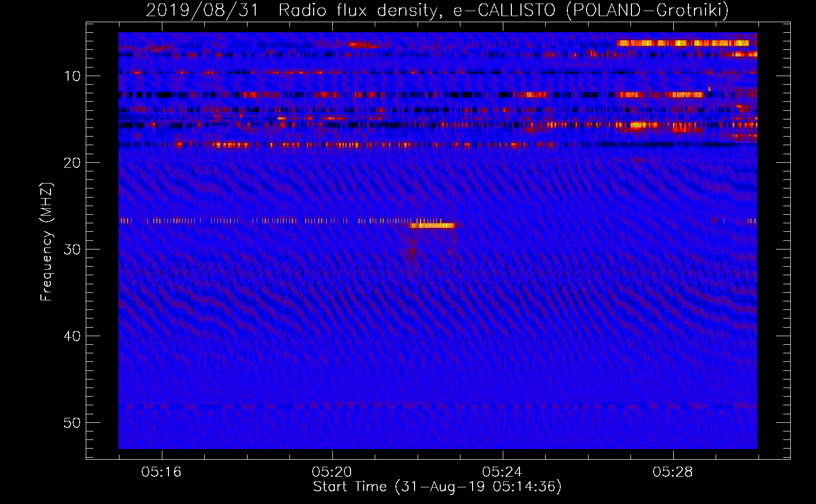Click the bright yellow band at top right near 6 MHz
The height and width of the screenshot is (504, 816).
coord(683,43)
